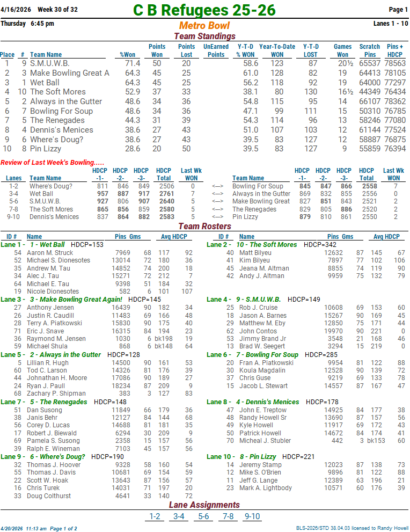
Task: Open the 5-6 lane assignment link
Action: coord(203,516)
